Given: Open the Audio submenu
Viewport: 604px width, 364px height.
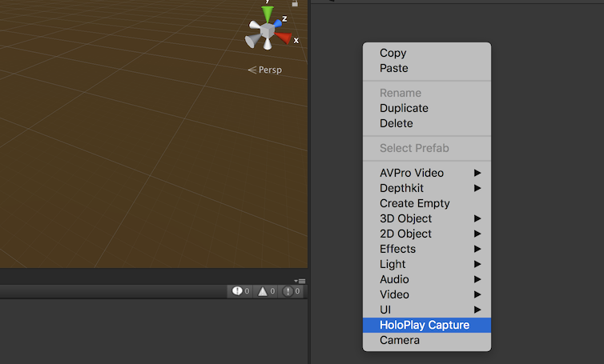Looking at the screenshot, I should pyautogui.click(x=427, y=279).
